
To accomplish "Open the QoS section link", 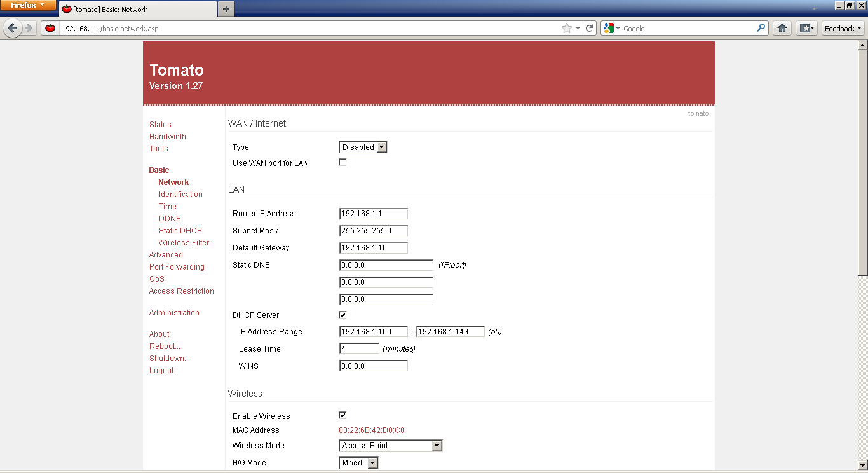I will (157, 279).
